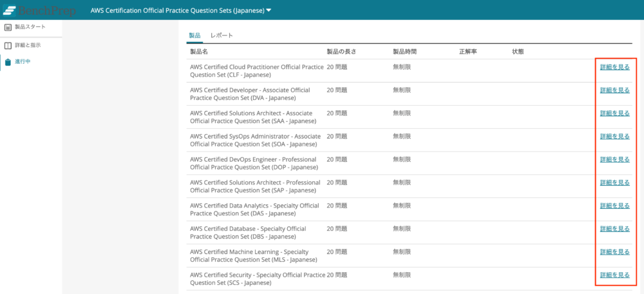This screenshot has width=644, height=294.
Task: Click 無制限 in the CLF row
Action: pos(402,67)
